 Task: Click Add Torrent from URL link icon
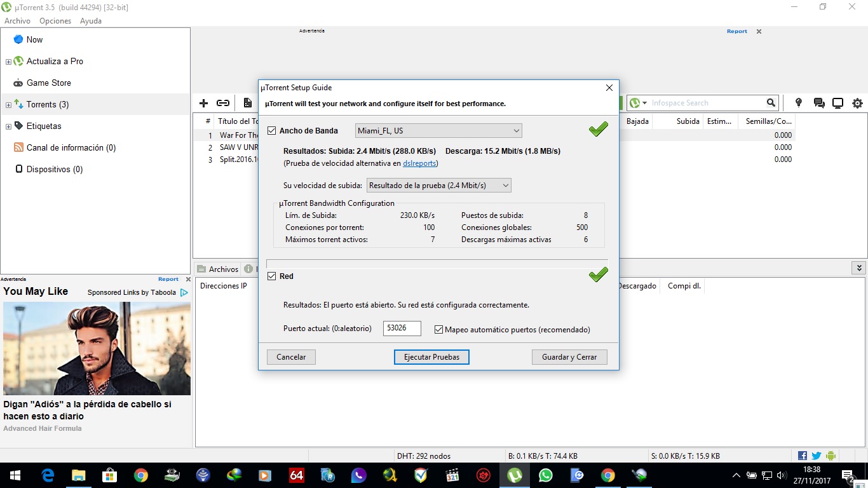coord(223,103)
